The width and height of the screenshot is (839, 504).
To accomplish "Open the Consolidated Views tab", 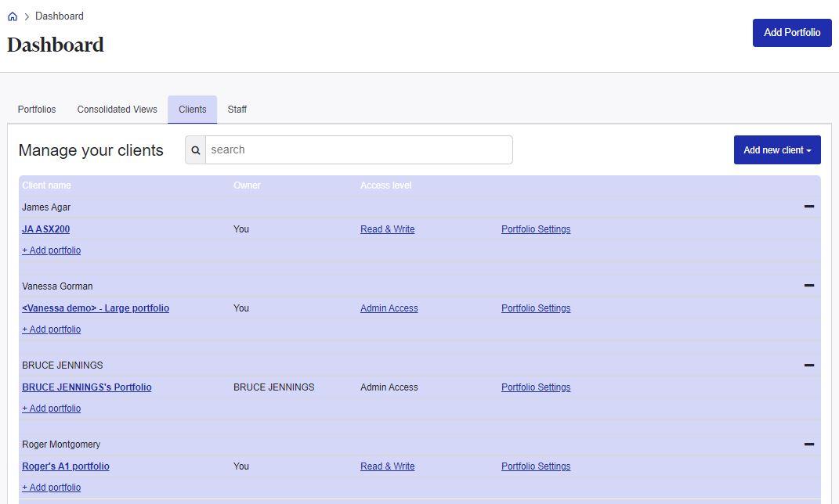I will tap(117, 109).
